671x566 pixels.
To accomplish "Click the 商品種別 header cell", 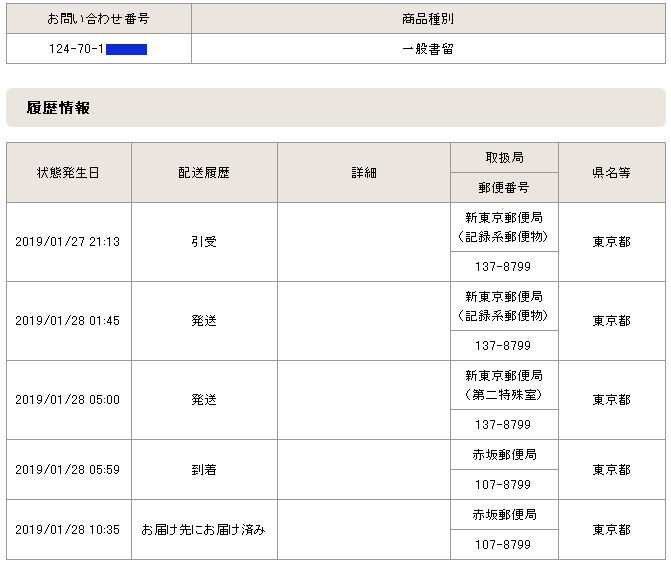I will (x=428, y=19).
